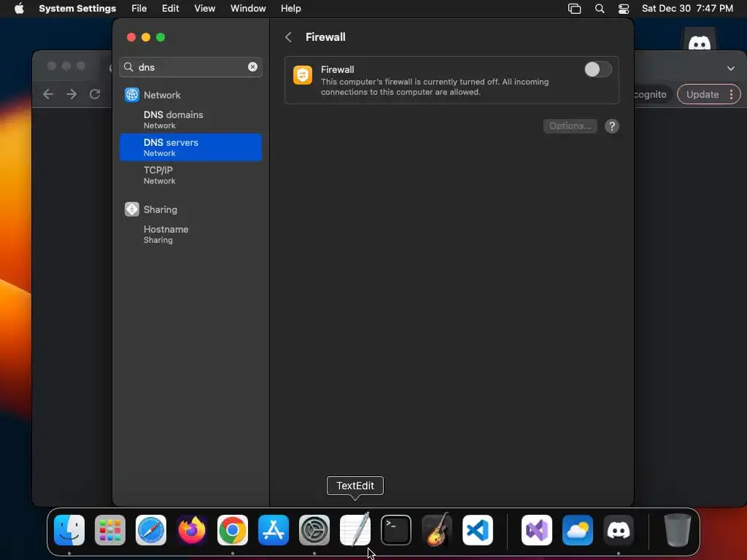
Task: Open the File menu
Action: (139, 9)
